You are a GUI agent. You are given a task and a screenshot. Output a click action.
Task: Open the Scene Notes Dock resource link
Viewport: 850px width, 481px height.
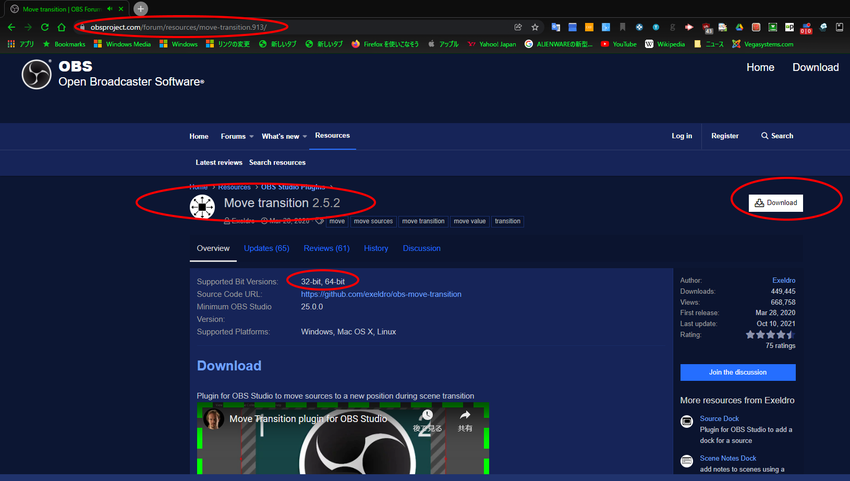[x=728, y=458]
